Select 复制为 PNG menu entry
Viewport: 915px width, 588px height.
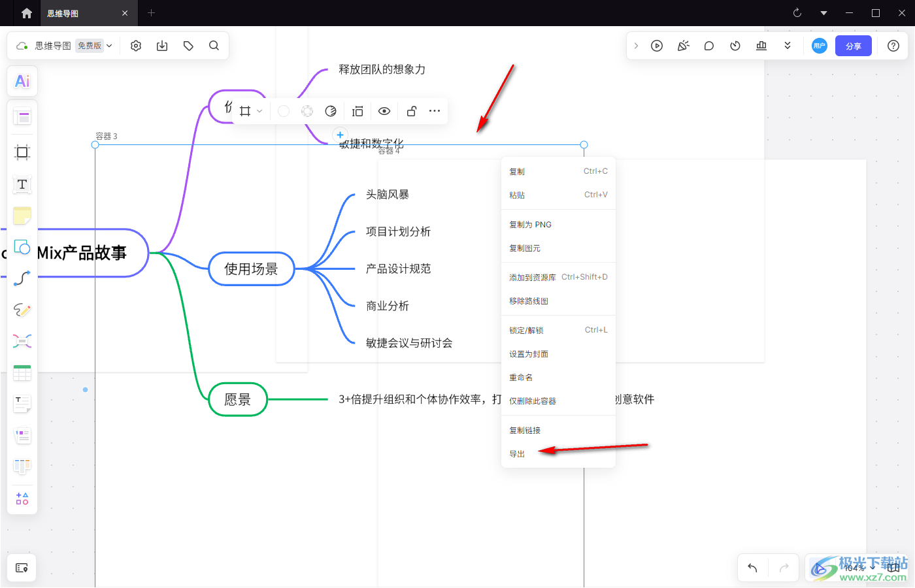click(558, 224)
